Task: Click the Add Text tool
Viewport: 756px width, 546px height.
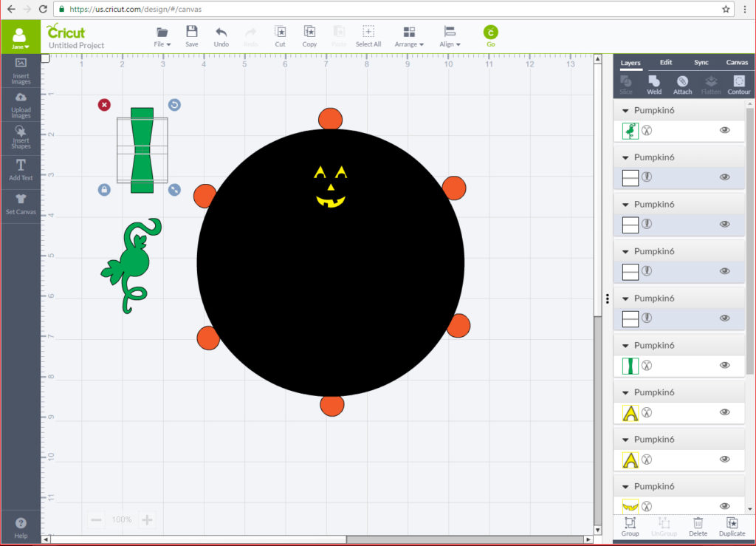Action: [x=21, y=169]
